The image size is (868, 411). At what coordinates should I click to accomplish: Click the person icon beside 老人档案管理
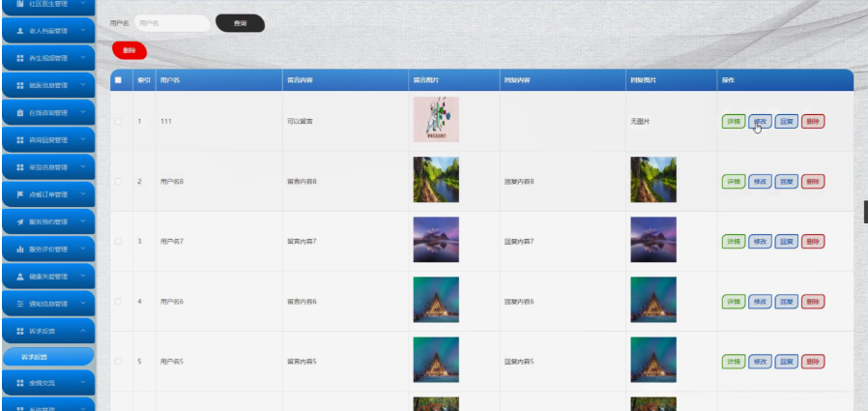(x=20, y=31)
